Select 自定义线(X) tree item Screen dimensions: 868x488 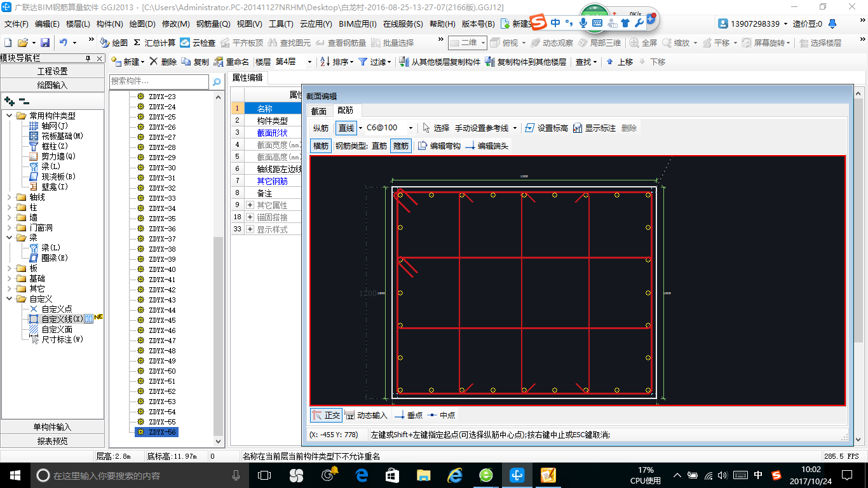(x=62, y=319)
